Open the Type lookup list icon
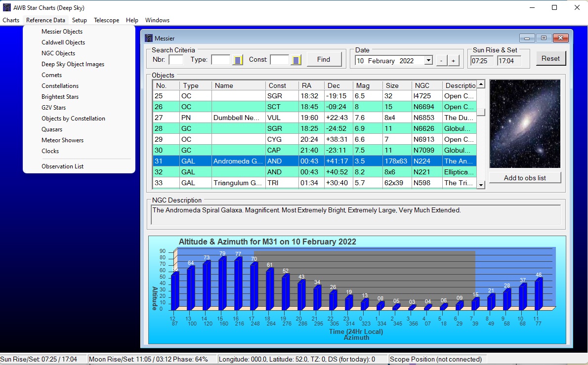The width and height of the screenshot is (588, 365). click(238, 60)
